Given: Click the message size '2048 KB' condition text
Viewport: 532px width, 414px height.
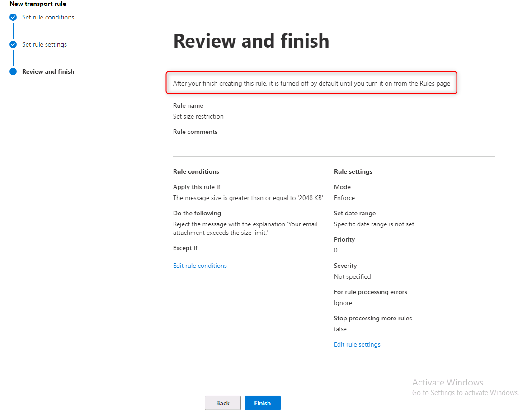Looking at the screenshot, I should tap(248, 198).
